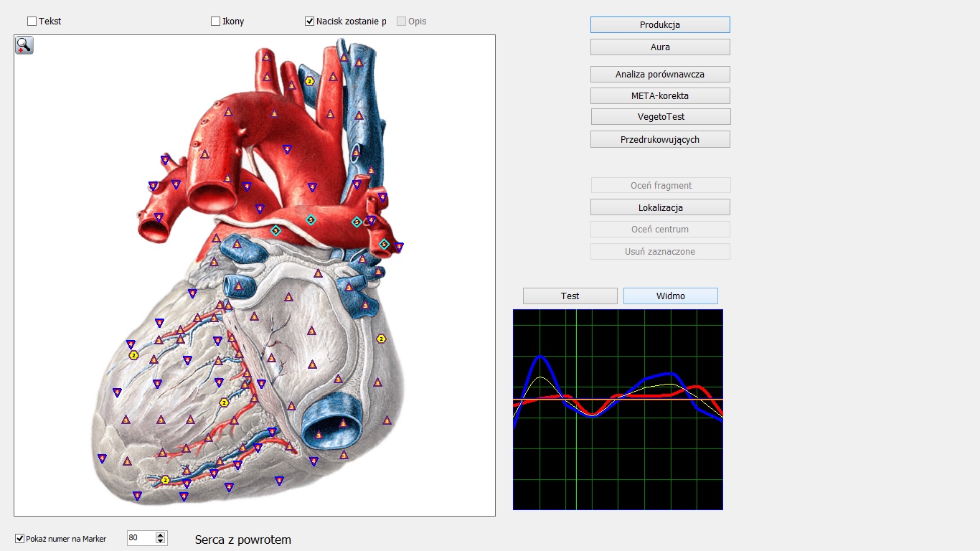This screenshot has height=551, width=980.
Task: Click the Serca z powrotem label
Action: [243, 540]
